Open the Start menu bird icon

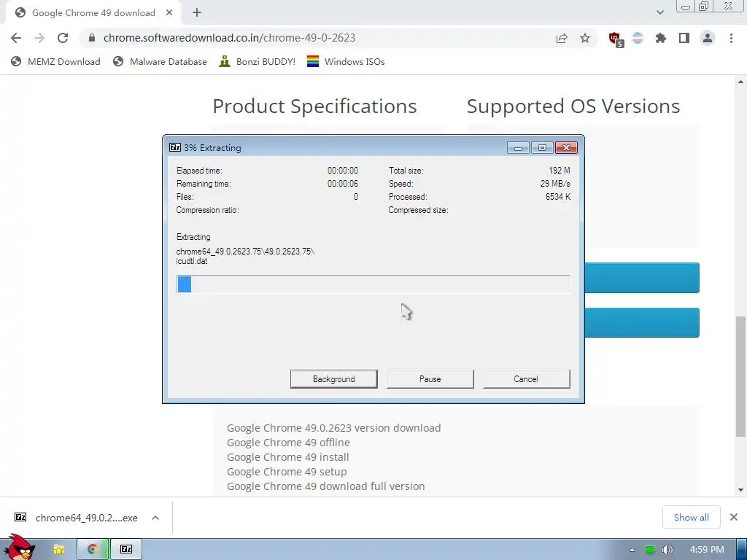point(20,548)
